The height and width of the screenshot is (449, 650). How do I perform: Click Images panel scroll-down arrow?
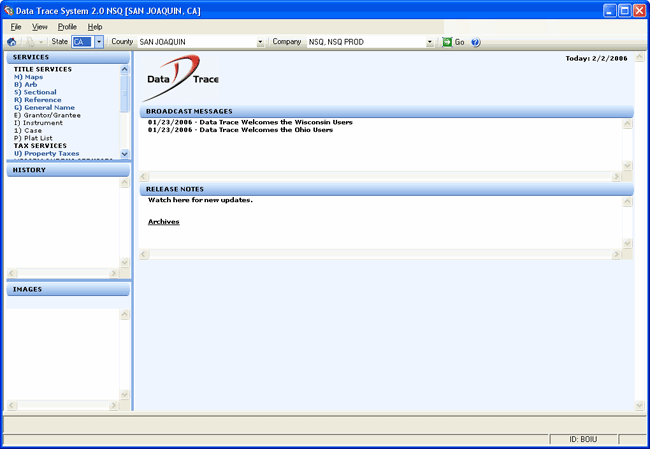click(x=125, y=394)
